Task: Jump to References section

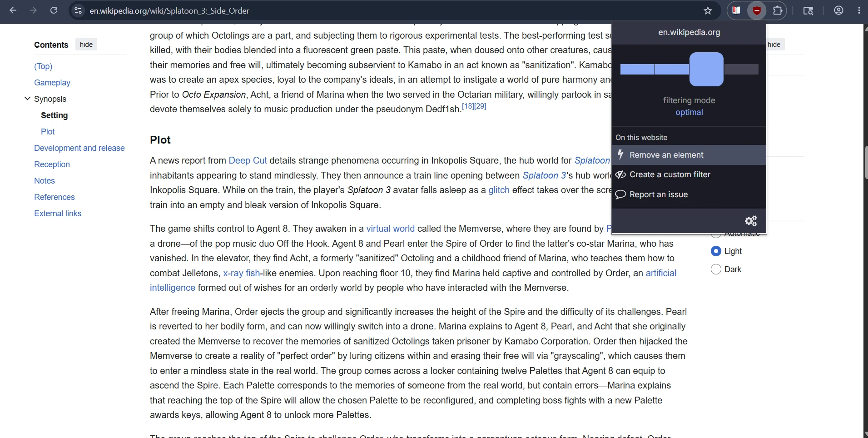Action: [54, 197]
